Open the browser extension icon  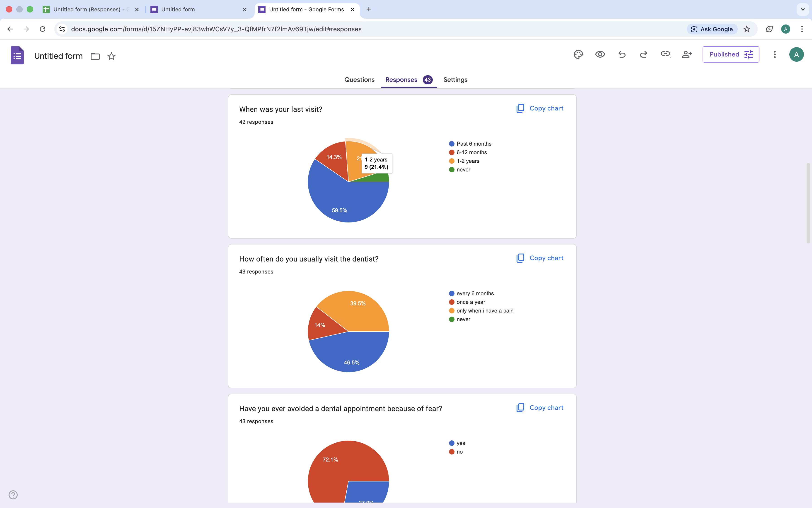769,29
